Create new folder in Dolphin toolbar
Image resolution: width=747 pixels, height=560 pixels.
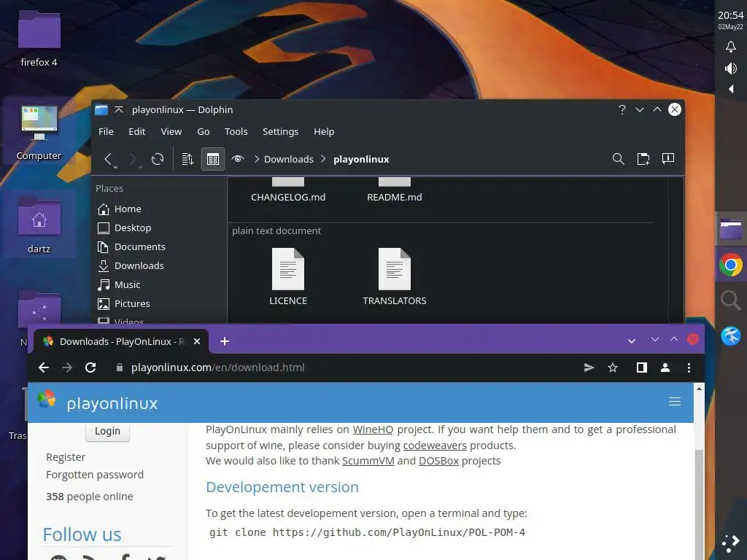643,159
